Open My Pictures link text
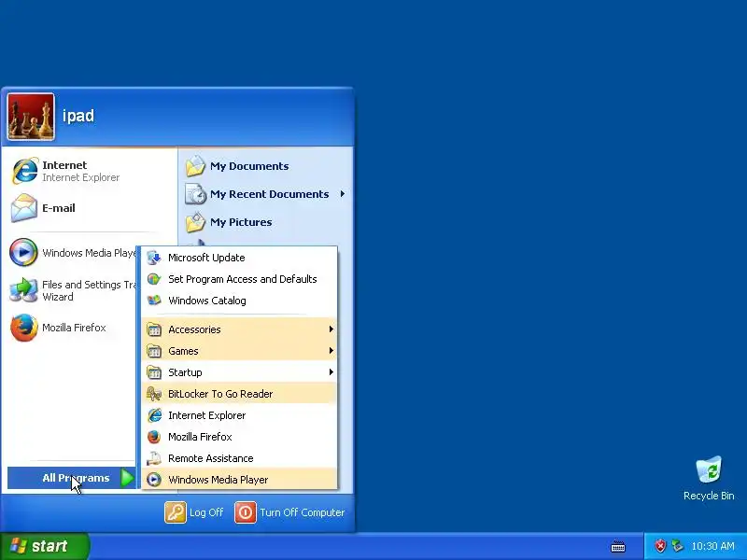The image size is (747, 560). [241, 222]
